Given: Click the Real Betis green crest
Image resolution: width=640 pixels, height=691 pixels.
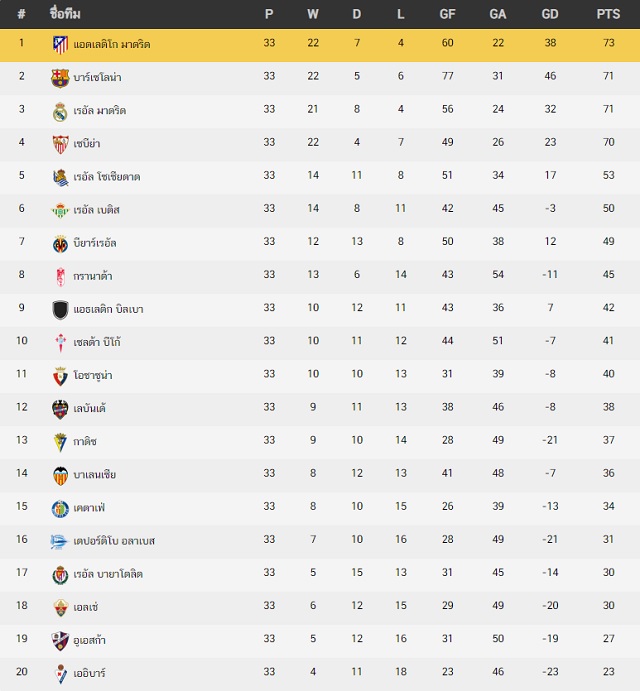Looking at the screenshot, I should (60, 211).
